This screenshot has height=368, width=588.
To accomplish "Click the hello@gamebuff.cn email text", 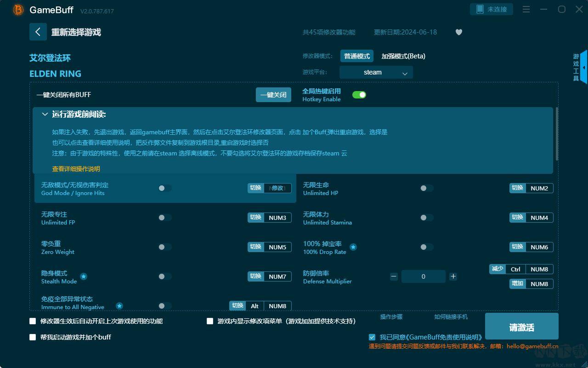I will (x=532, y=346).
